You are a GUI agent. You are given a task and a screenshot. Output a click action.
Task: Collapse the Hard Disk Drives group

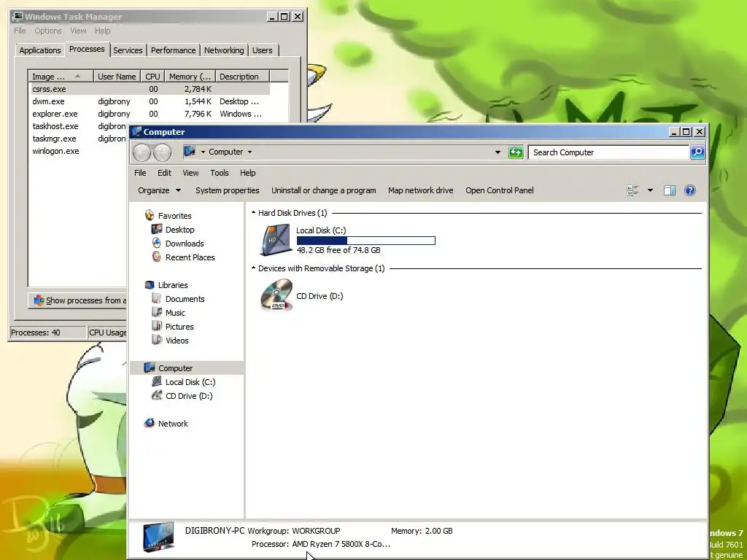pyautogui.click(x=253, y=212)
